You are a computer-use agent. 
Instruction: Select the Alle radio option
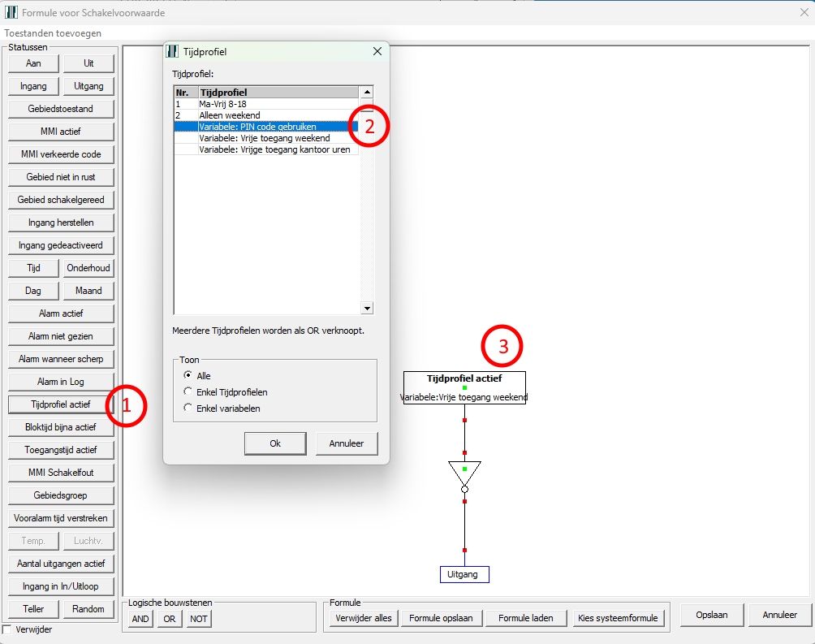(189, 376)
